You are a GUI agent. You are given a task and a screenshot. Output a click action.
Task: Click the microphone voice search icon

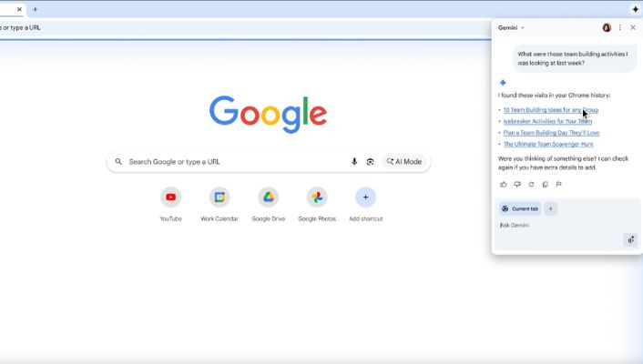[x=354, y=162]
